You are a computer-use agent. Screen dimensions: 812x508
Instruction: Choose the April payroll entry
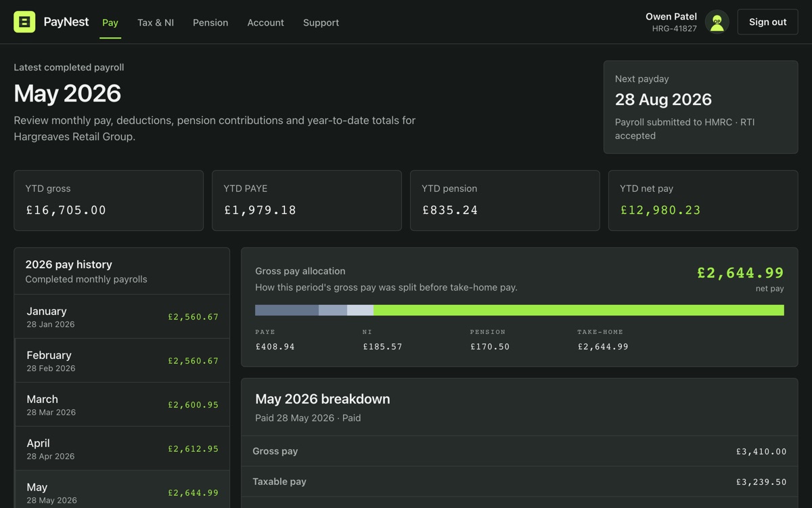tap(122, 448)
